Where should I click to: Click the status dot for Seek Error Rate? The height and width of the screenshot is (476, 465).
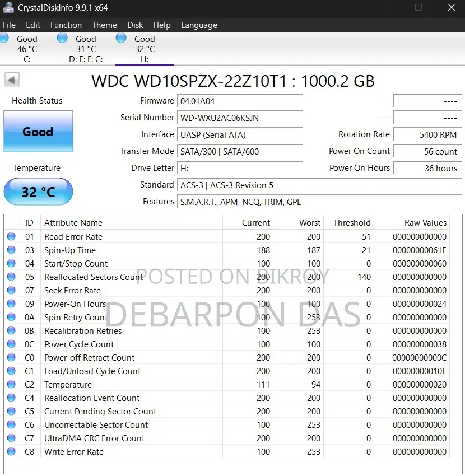[11, 290]
